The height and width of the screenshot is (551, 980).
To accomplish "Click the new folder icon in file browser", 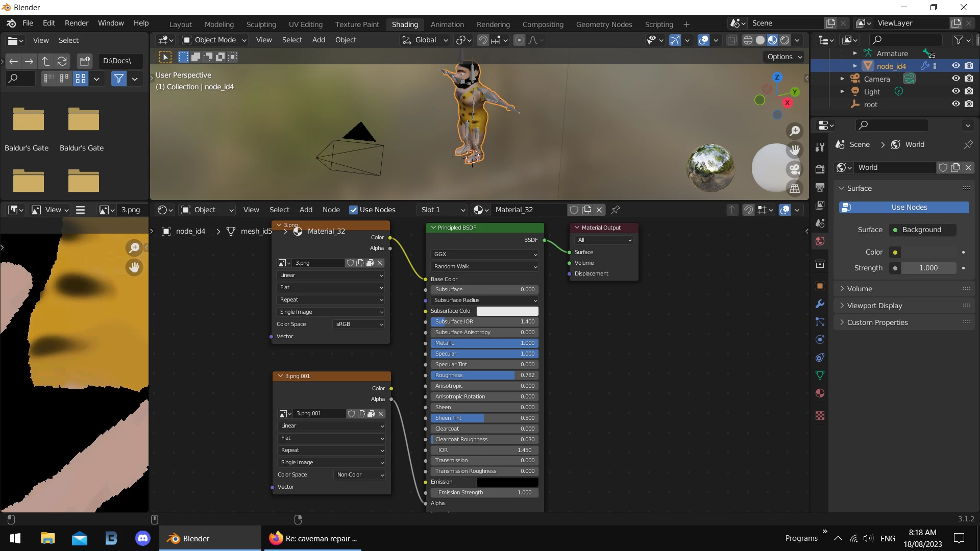I will 85,61.
